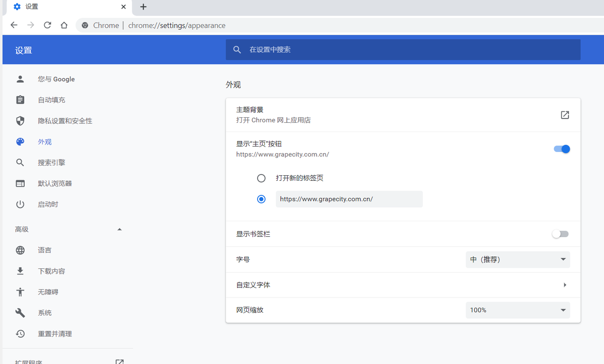Open the 网页缩放 dropdown
This screenshot has height=364, width=604.
click(517, 310)
